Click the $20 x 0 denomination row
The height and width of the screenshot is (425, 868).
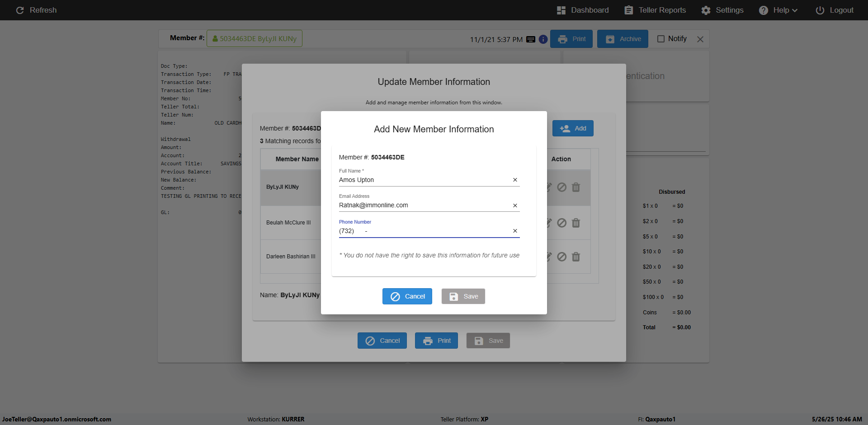click(x=663, y=267)
